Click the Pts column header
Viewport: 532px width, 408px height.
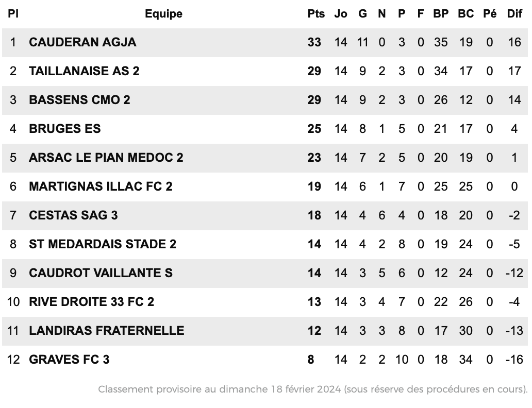316,14
